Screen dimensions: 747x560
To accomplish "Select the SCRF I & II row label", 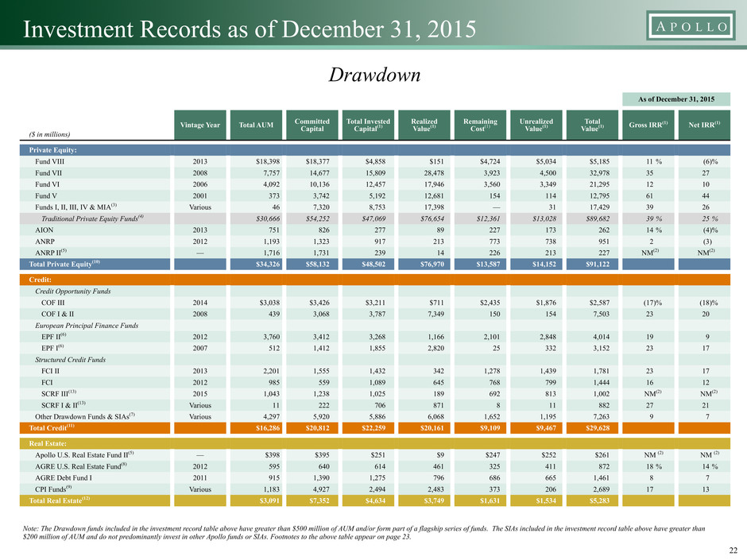I will [63, 405].
